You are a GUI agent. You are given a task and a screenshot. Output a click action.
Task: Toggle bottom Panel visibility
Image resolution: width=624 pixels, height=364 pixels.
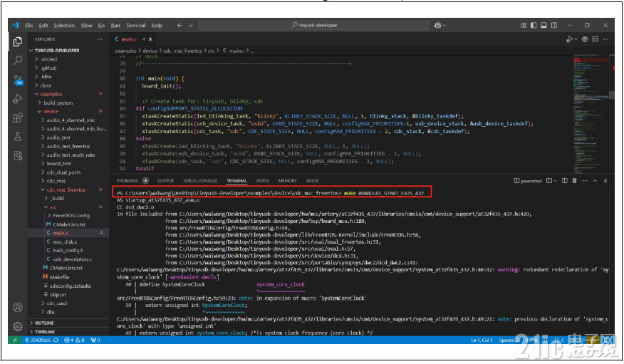coord(544,25)
